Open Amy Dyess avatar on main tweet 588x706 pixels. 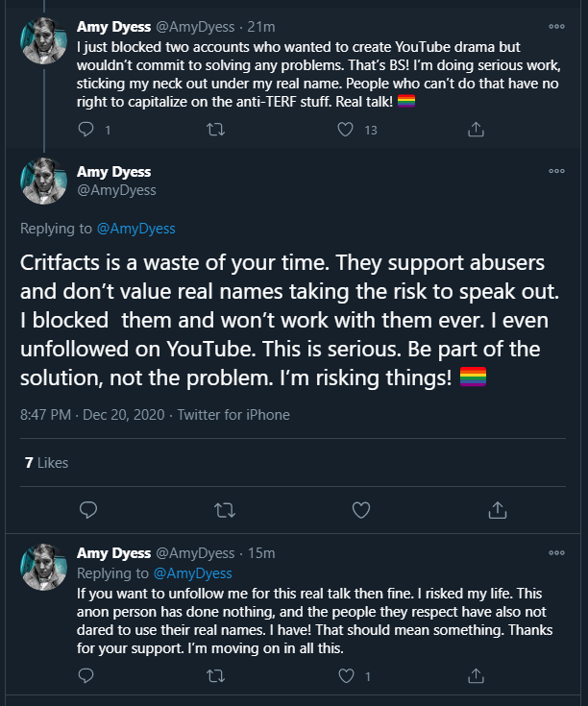tap(43, 181)
